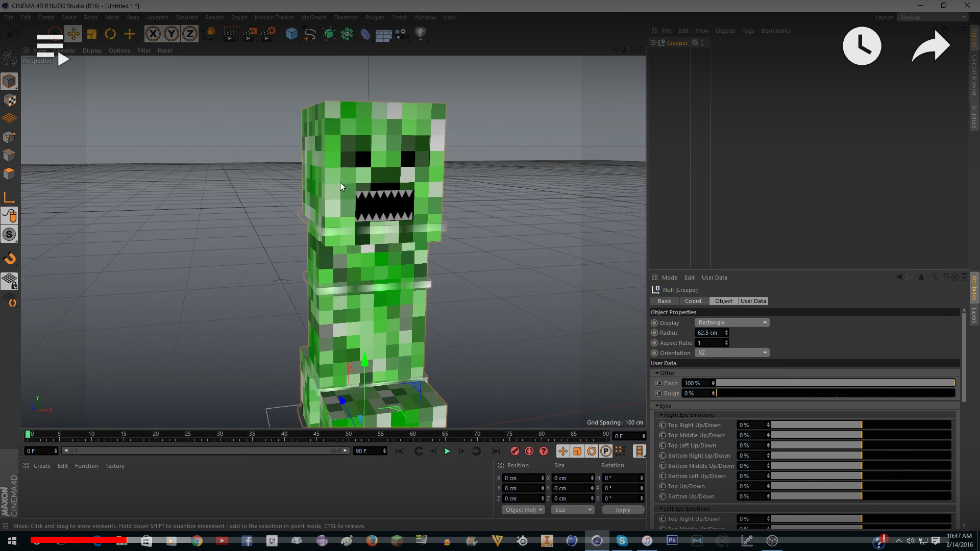Screen dimensions: 980x551
Task: Open the Display Rectangle dropdown
Action: click(x=732, y=322)
